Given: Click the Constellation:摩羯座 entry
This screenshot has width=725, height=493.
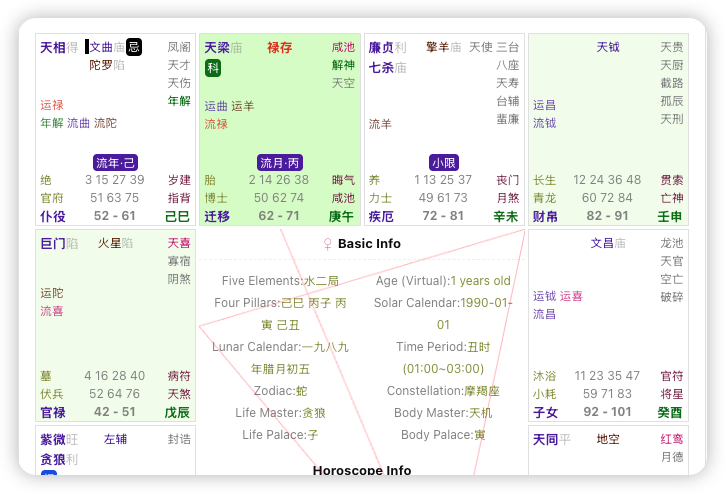Looking at the screenshot, I should pyautogui.click(x=443, y=391).
